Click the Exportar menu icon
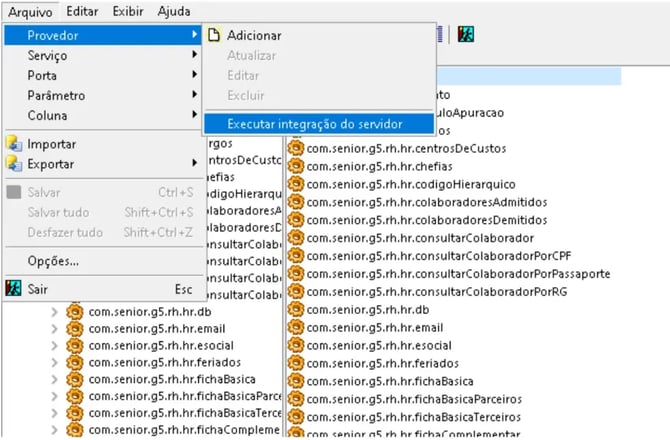The image size is (670, 440). click(x=14, y=163)
